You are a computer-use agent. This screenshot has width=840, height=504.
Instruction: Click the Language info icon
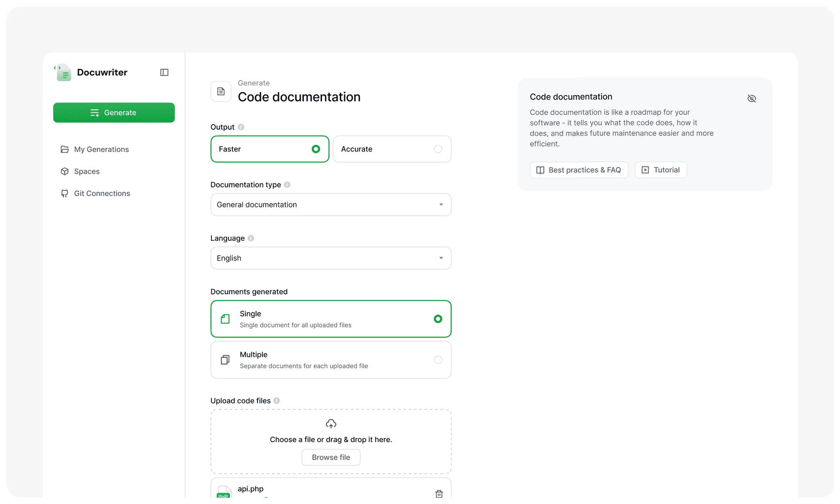[251, 238]
